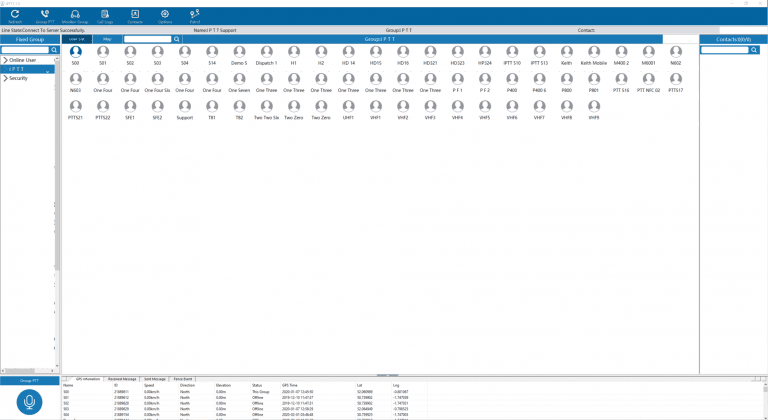Viewport: 768px width, 420px height.
Task: Collapse the I P T T group node
Action: pos(5,69)
